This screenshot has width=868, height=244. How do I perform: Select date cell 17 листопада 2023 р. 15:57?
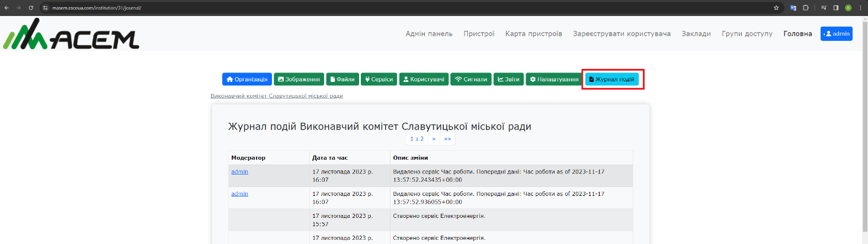point(350,220)
